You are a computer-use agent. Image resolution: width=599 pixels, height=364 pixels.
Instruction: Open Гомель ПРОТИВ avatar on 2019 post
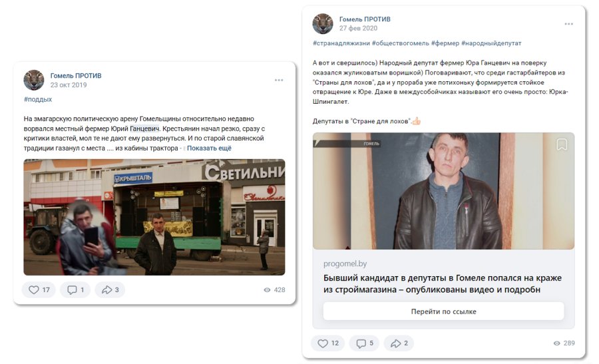34,80
